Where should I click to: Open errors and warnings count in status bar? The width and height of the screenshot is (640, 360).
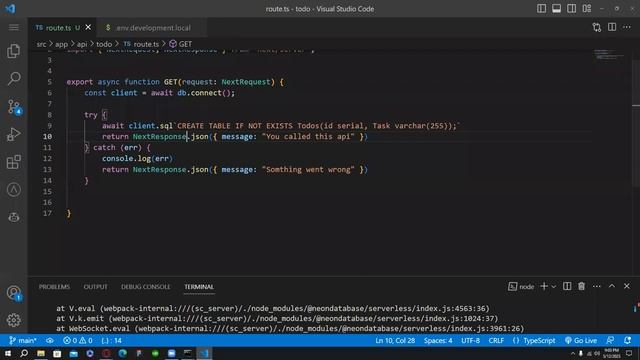click(78, 340)
